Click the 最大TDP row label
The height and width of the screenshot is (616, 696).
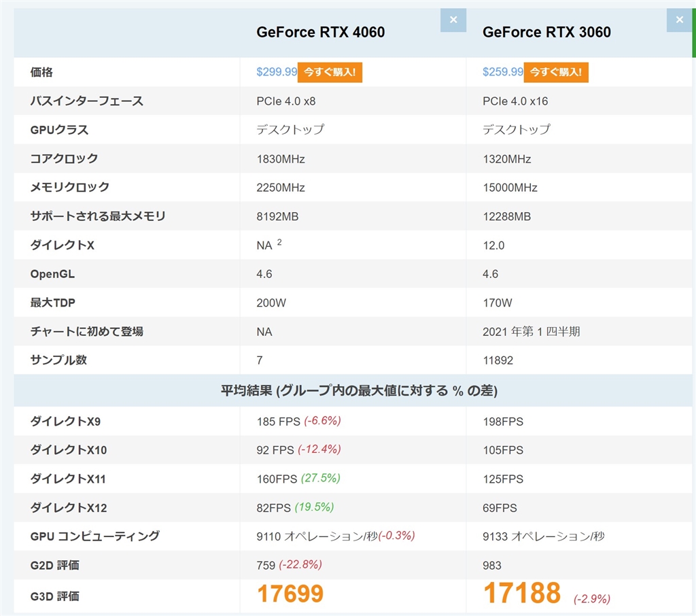pos(52,303)
